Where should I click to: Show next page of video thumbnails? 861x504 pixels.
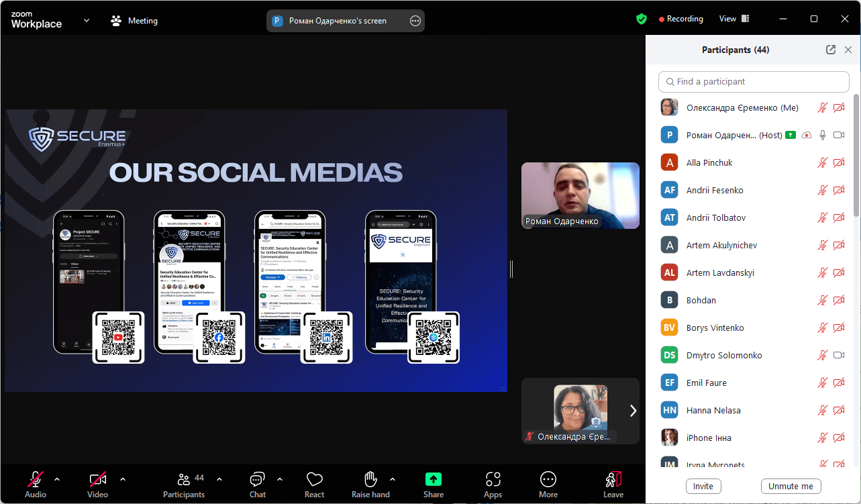(632, 411)
